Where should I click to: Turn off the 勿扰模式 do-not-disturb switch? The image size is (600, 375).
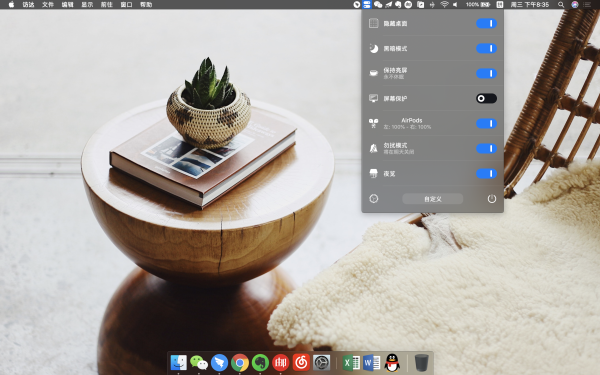(486, 148)
